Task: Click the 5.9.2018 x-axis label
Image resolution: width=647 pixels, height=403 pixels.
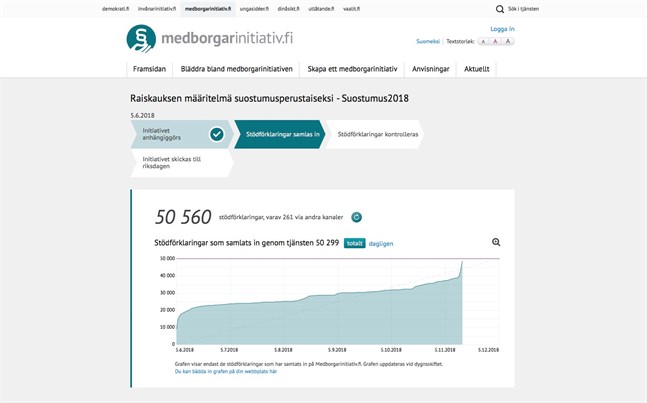Action: click(x=337, y=350)
